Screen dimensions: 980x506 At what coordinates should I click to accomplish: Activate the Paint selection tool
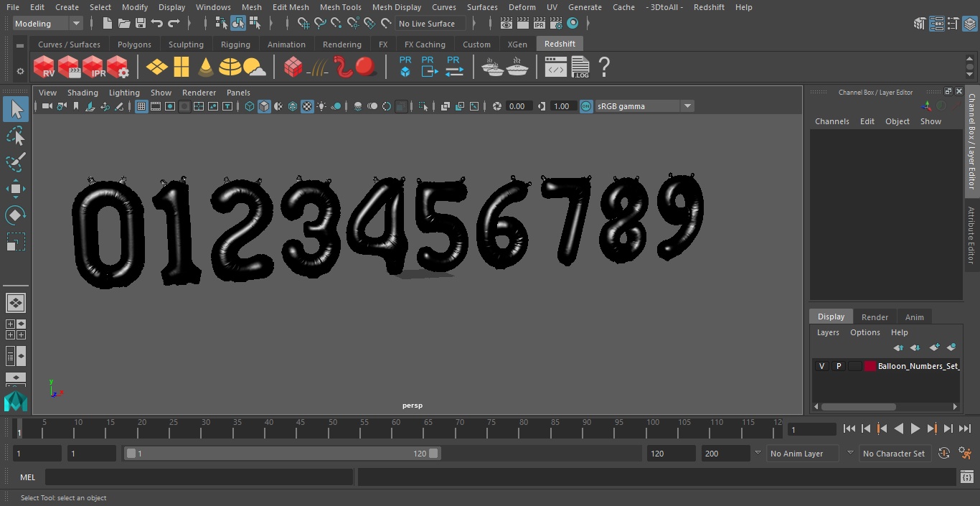[x=16, y=162]
